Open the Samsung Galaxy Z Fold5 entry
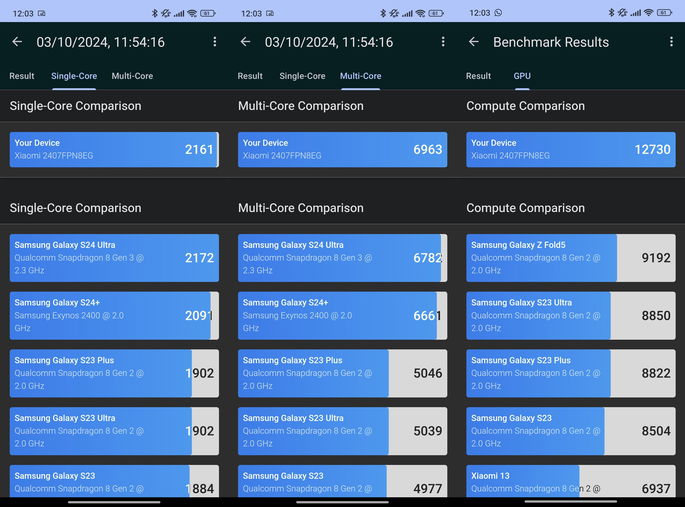 (570, 258)
